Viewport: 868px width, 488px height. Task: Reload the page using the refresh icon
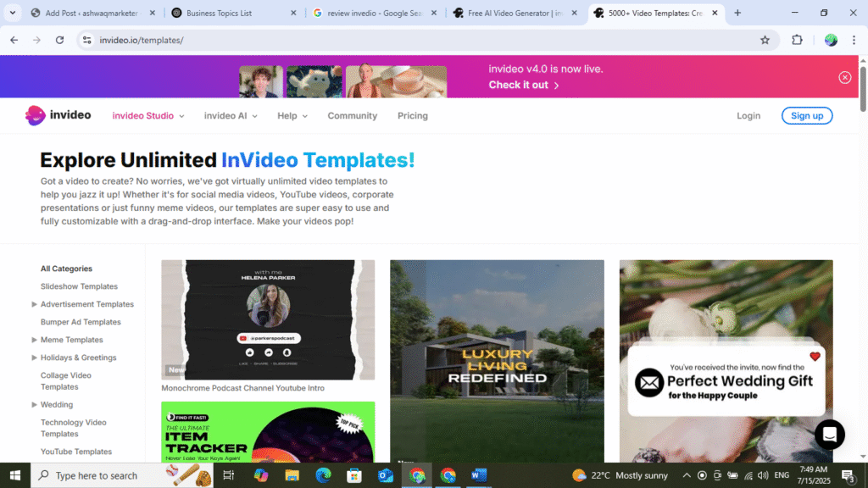[59, 40]
